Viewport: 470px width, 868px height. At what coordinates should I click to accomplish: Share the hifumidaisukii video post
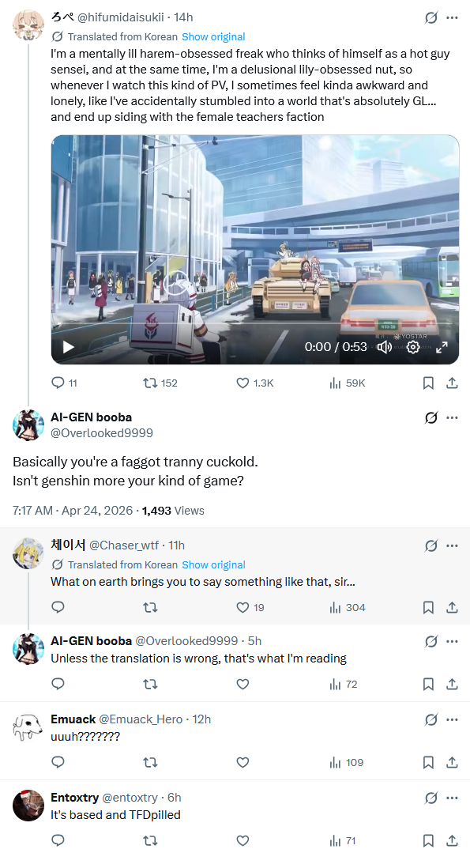click(x=452, y=383)
